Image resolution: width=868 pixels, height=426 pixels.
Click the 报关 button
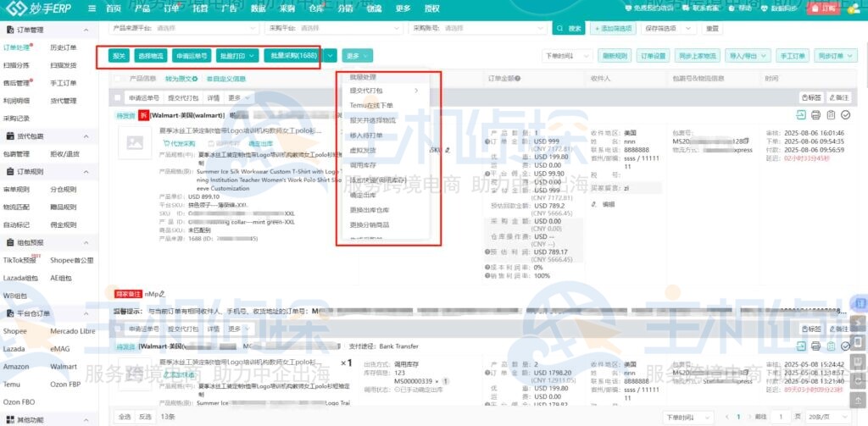pyautogui.click(x=119, y=55)
